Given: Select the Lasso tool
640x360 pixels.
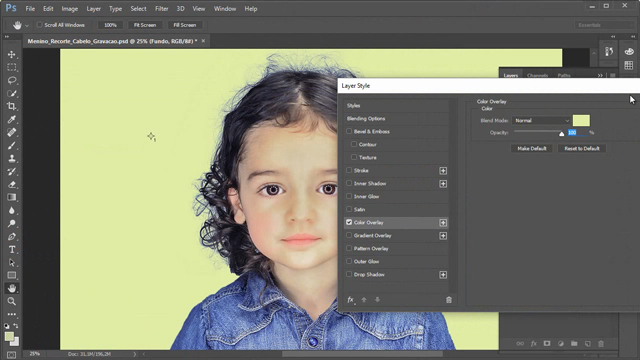Looking at the screenshot, I should tap(11, 80).
